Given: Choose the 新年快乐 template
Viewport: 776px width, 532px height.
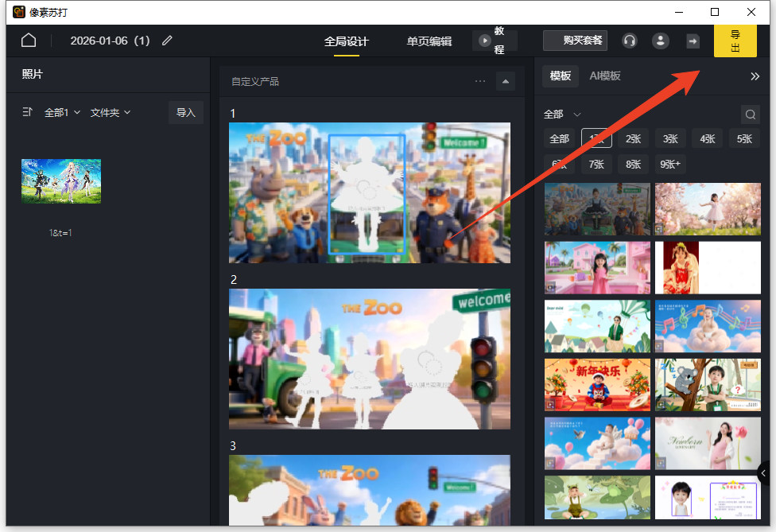Looking at the screenshot, I should click(597, 385).
